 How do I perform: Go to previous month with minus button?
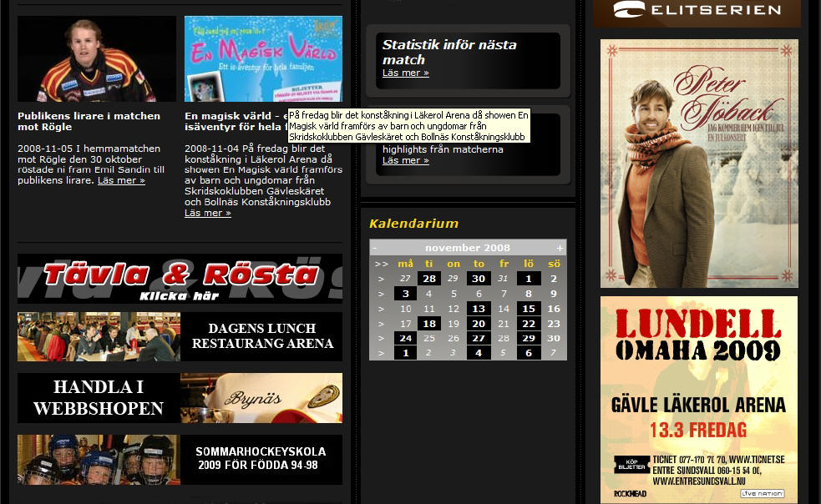pyautogui.click(x=375, y=248)
